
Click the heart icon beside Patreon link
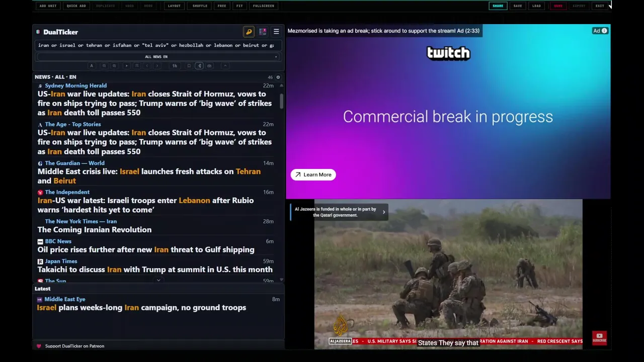(39, 346)
